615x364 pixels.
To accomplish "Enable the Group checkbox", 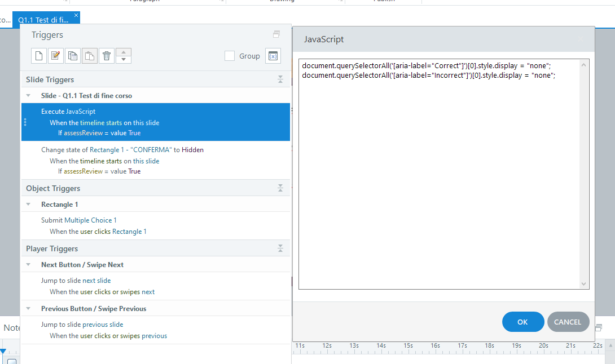I will tap(230, 56).
